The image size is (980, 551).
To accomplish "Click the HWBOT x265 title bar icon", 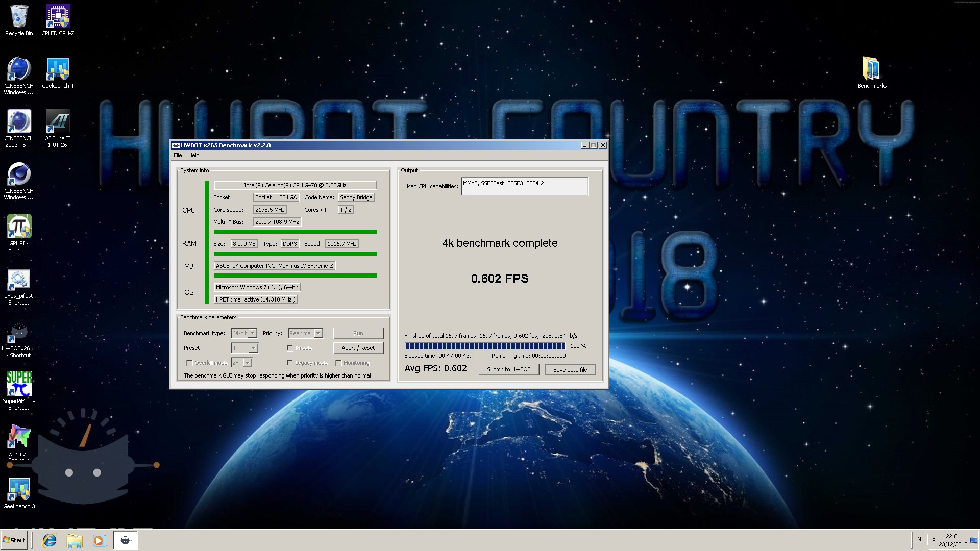I will 176,145.
